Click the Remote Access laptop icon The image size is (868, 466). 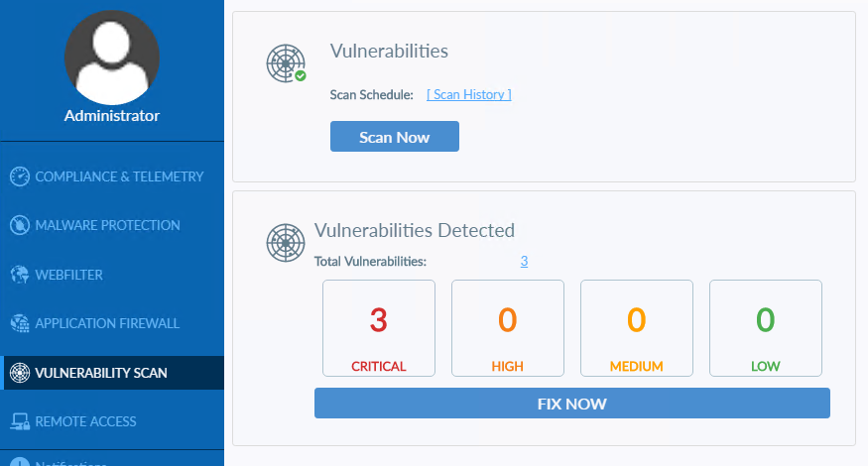coord(20,421)
